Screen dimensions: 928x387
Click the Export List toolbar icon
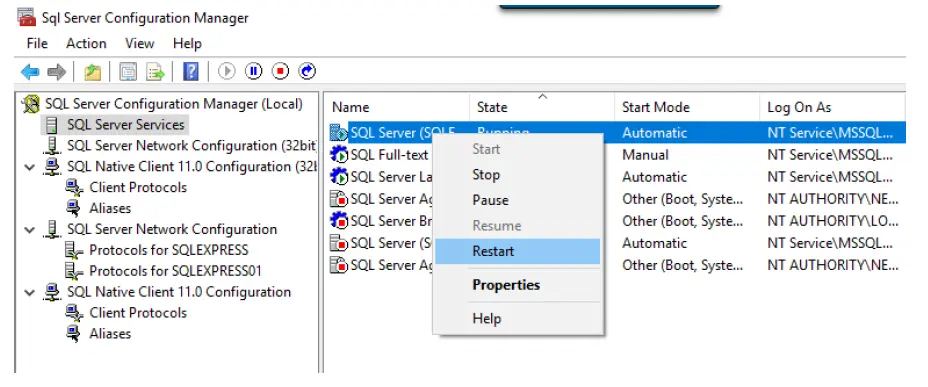point(156,72)
